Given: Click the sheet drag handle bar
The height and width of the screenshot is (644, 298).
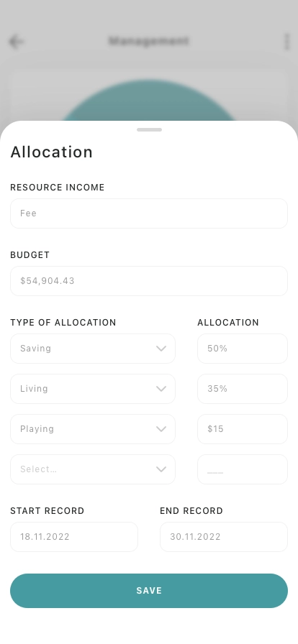Looking at the screenshot, I should pos(149,130).
